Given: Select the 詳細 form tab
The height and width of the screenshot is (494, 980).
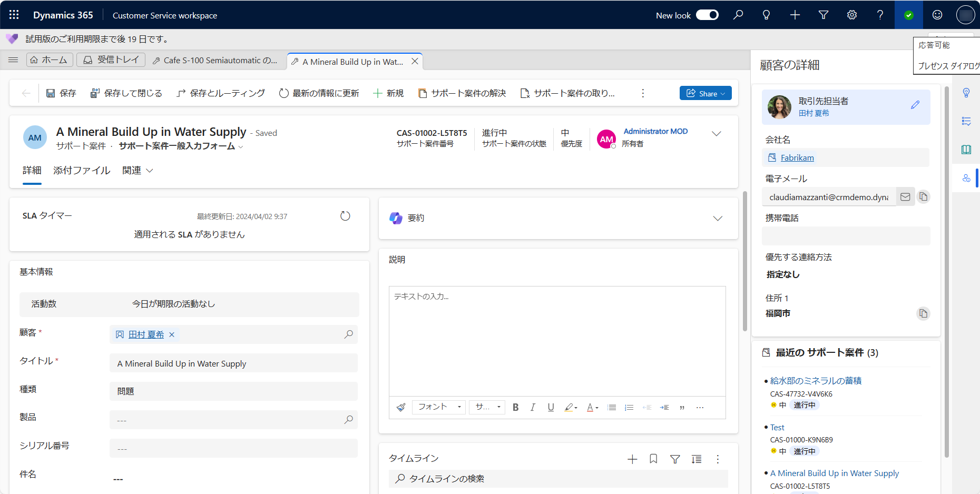Looking at the screenshot, I should (x=32, y=171).
